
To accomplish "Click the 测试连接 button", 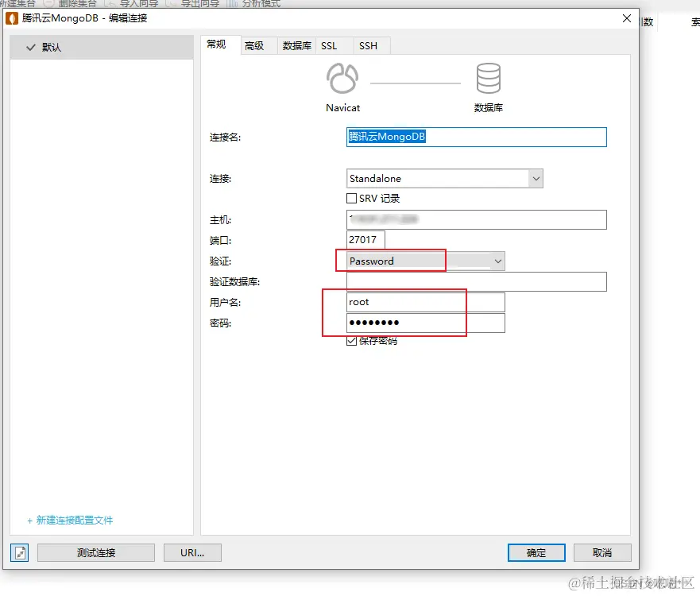I will pos(96,553).
